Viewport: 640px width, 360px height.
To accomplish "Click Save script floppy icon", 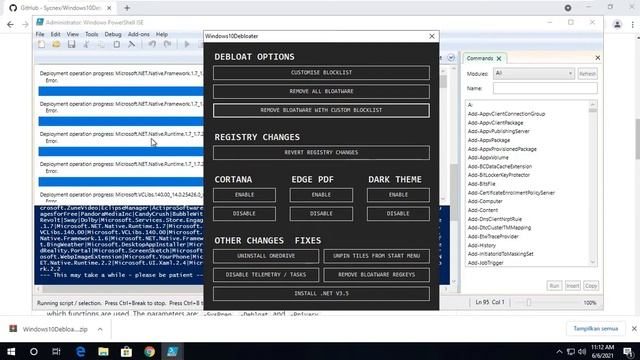I will click(71, 44).
